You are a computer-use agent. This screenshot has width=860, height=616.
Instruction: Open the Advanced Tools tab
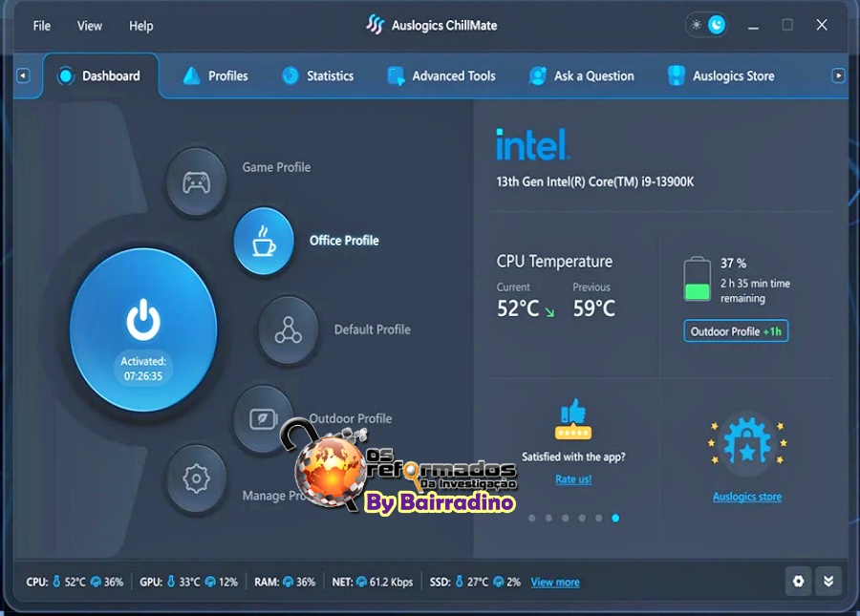(x=441, y=75)
